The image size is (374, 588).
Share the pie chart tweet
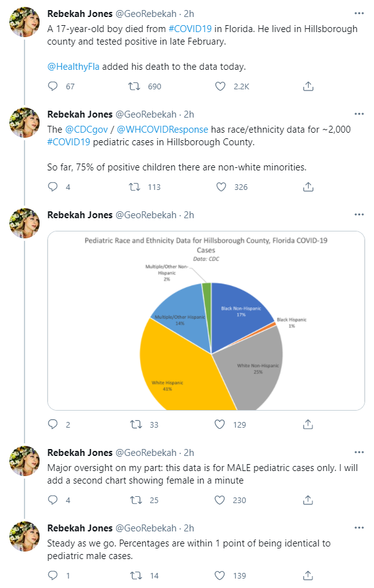pyautogui.click(x=308, y=424)
